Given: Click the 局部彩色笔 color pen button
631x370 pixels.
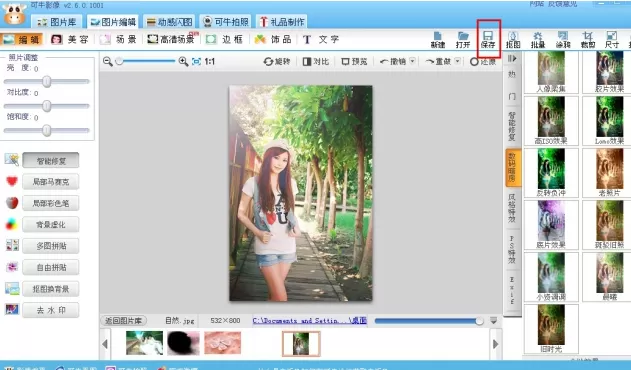Looking at the screenshot, I should (51, 203).
